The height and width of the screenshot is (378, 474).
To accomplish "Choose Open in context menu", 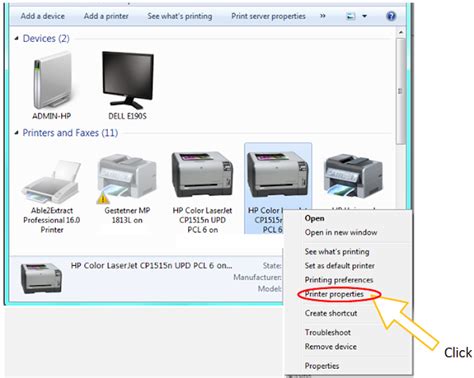I will (314, 218).
